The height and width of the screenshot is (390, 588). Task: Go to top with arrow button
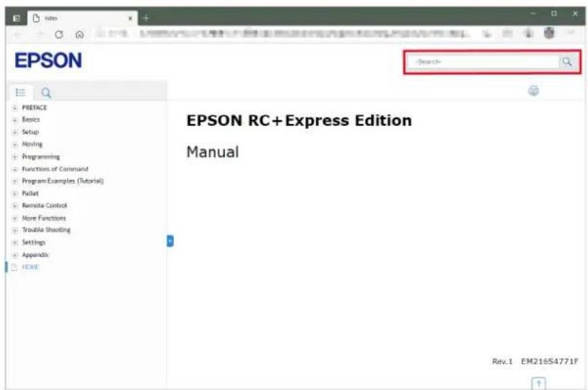[x=538, y=384]
